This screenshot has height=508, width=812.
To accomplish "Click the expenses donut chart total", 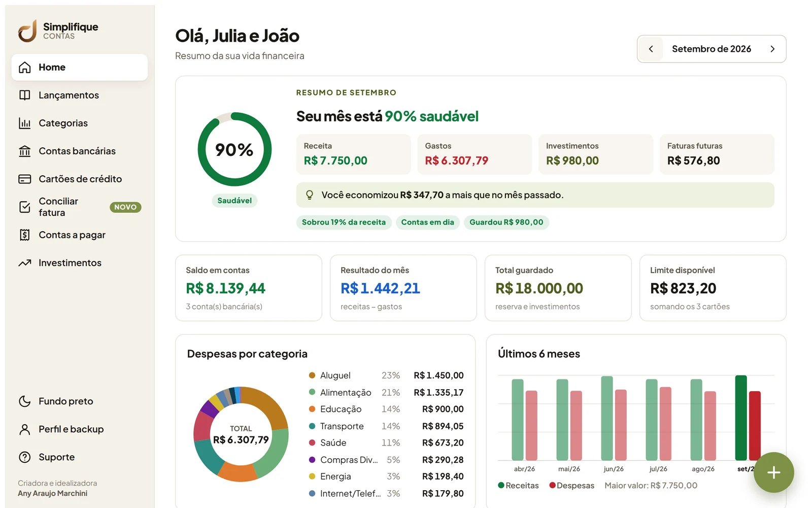I will point(241,435).
